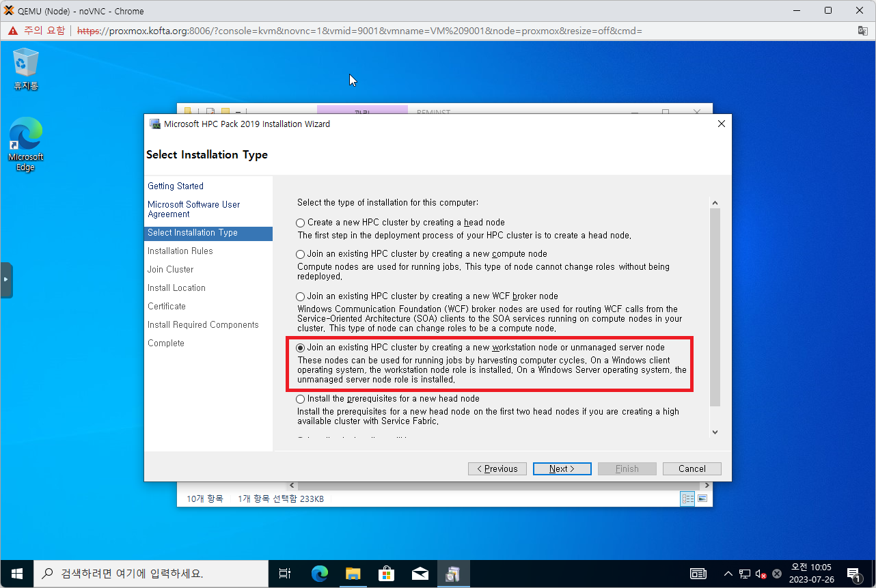Open the Recycle Bin desktop icon
876x588 pixels.
coord(26,68)
